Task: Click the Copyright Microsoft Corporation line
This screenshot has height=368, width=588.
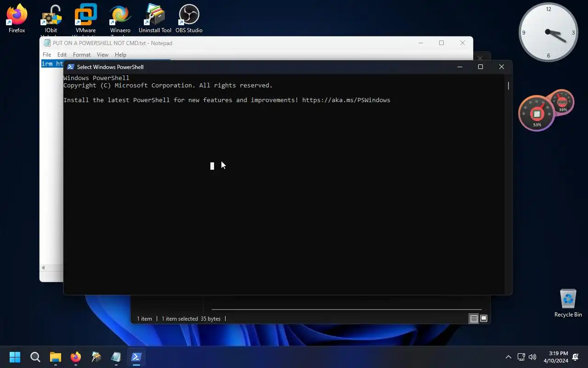Action: [168, 86]
